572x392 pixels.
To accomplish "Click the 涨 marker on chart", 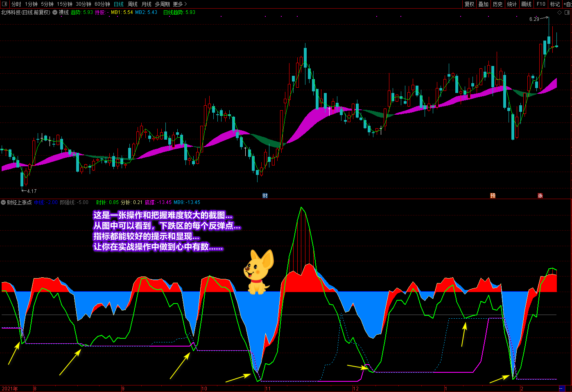I will [x=540, y=196].
